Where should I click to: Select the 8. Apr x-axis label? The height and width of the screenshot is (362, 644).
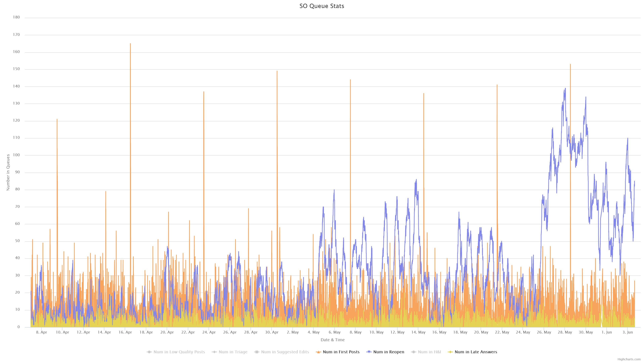pos(41,332)
